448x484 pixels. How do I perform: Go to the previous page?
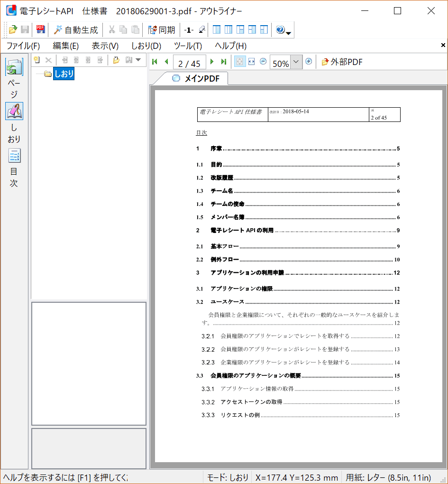coord(166,62)
